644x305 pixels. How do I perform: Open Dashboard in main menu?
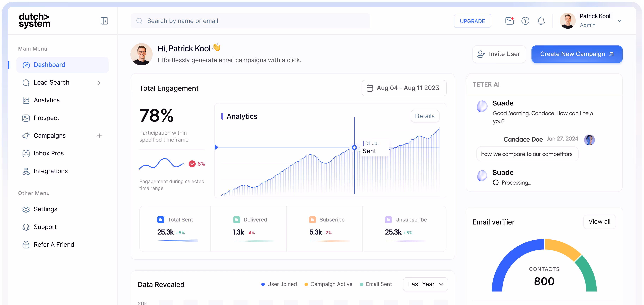pyautogui.click(x=63, y=65)
